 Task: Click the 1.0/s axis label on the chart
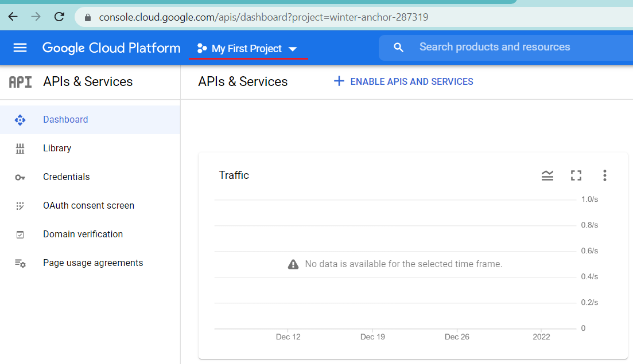click(589, 199)
